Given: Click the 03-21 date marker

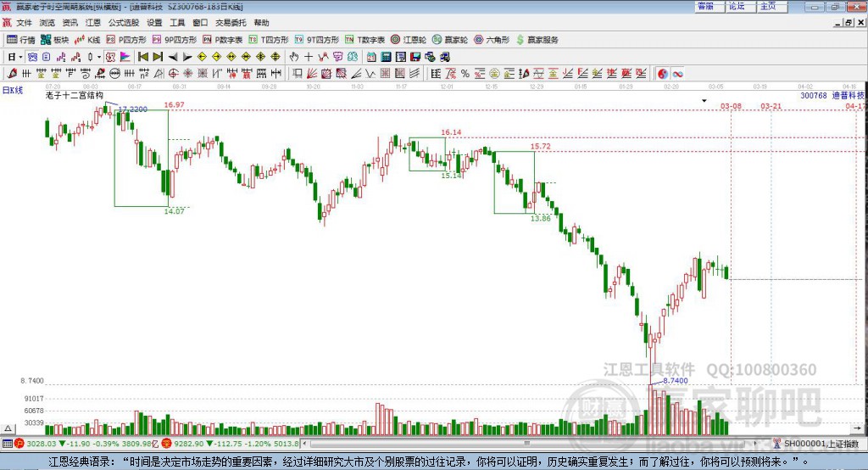Looking at the screenshot, I should click(771, 106).
